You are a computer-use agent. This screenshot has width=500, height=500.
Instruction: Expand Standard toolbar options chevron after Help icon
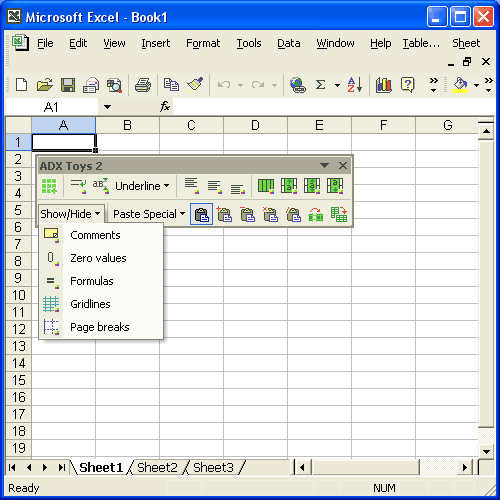433,85
